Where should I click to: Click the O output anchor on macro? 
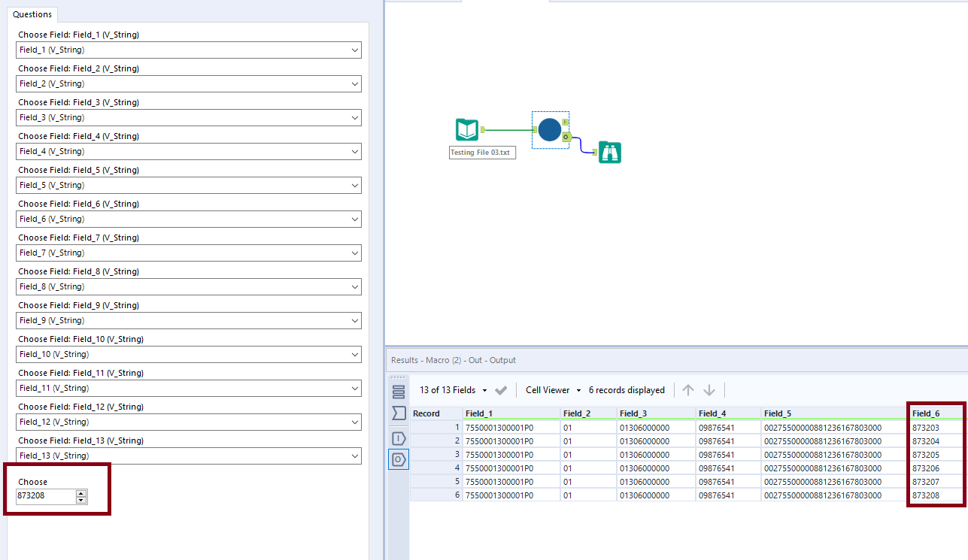click(566, 137)
